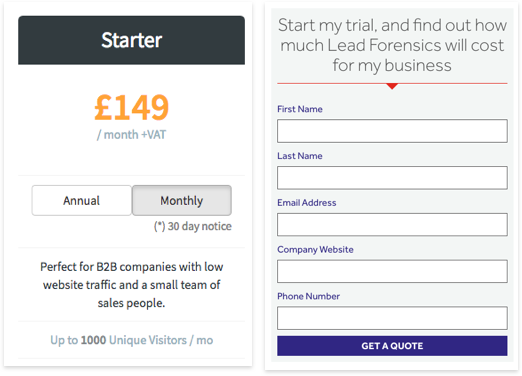Focus the First Name input field
This screenshot has height=376, width=522.
point(392,131)
